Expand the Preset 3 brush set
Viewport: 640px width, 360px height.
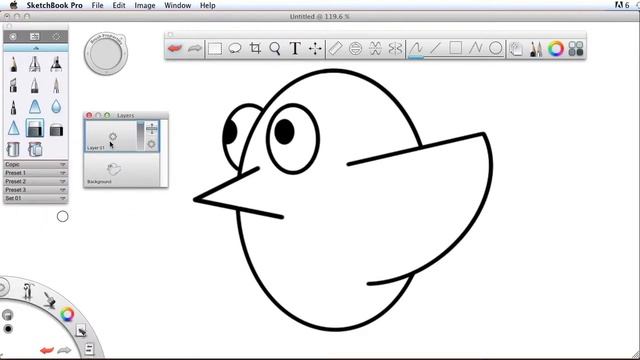(36, 190)
